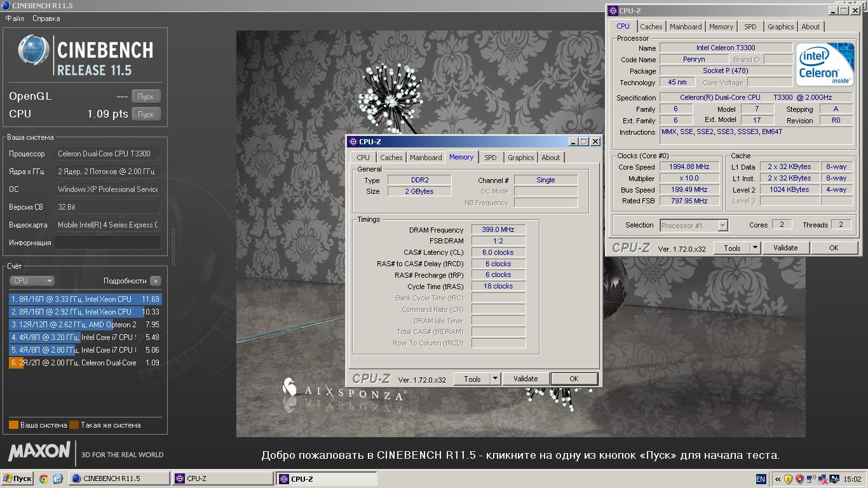This screenshot has width=868, height=488.
Task: Open the CPU ranking type dropdown
Action: pos(32,280)
